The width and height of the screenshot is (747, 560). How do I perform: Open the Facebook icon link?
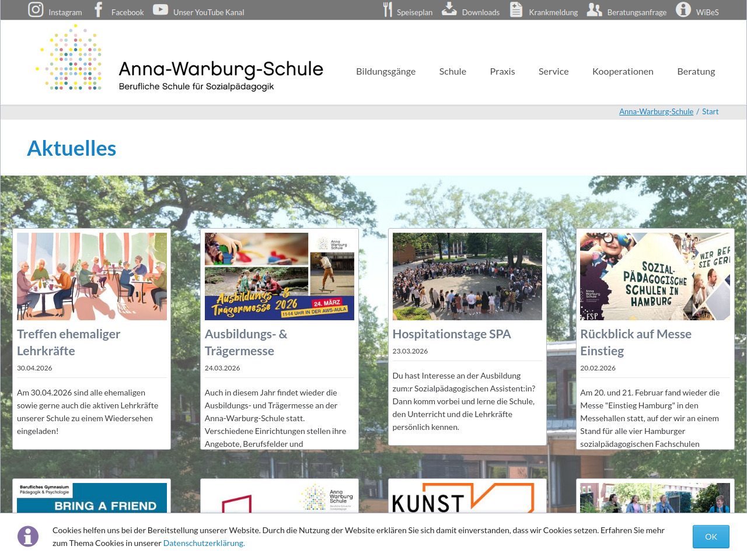coord(99,10)
